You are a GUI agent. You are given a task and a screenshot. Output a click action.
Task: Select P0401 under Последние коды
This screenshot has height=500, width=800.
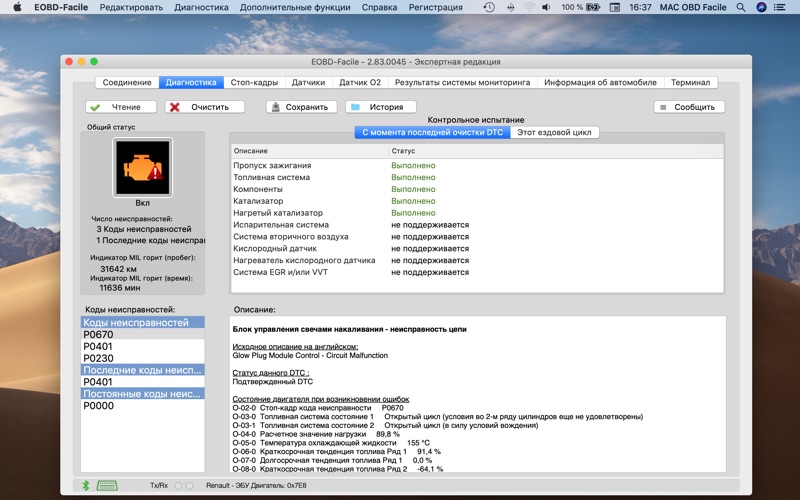pyautogui.click(x=142, y=382)
